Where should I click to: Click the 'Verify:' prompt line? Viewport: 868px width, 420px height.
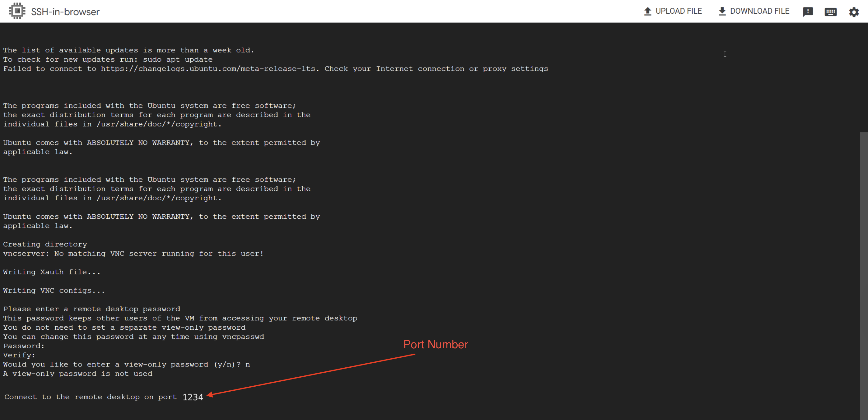coord(19,355)
